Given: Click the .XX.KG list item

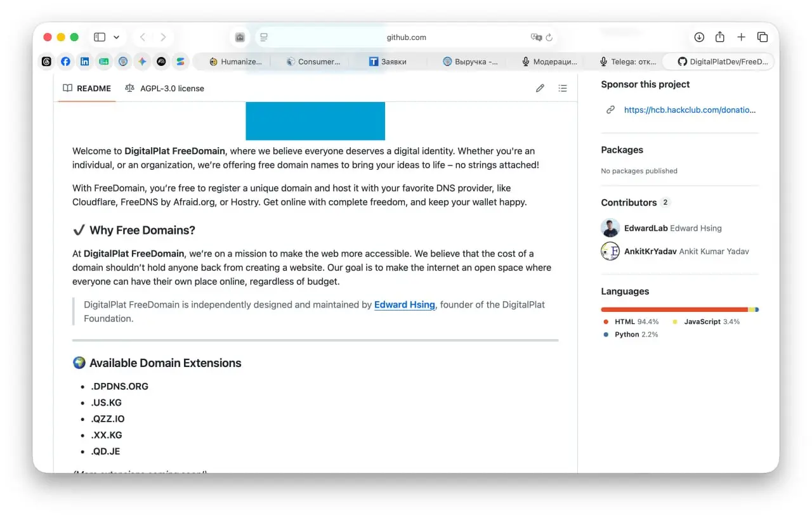Looking at the screenshot, I should 106,435.
